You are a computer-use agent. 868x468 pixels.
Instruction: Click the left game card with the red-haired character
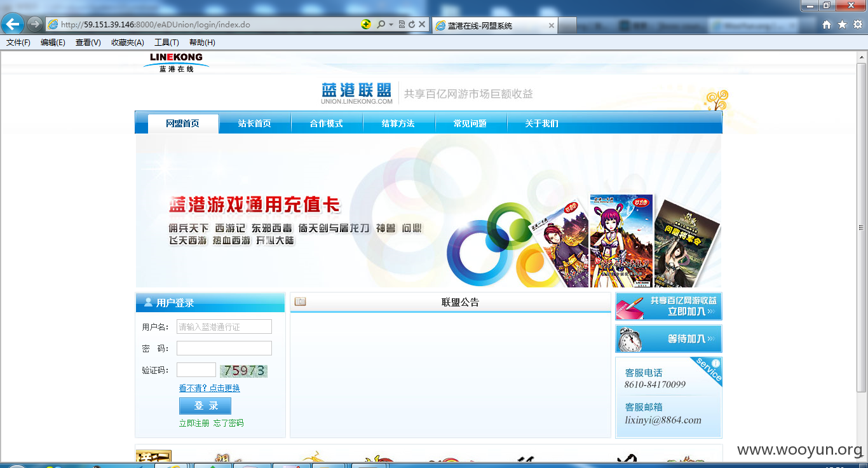(562, 245)
